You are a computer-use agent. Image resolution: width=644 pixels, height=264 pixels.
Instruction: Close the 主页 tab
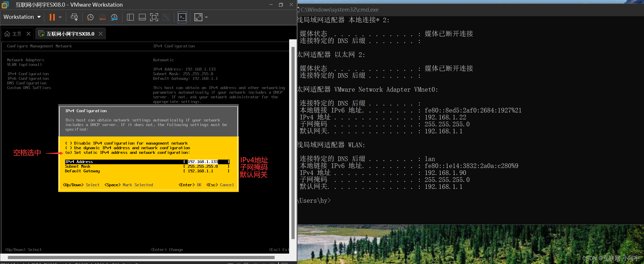pos(28,34)
